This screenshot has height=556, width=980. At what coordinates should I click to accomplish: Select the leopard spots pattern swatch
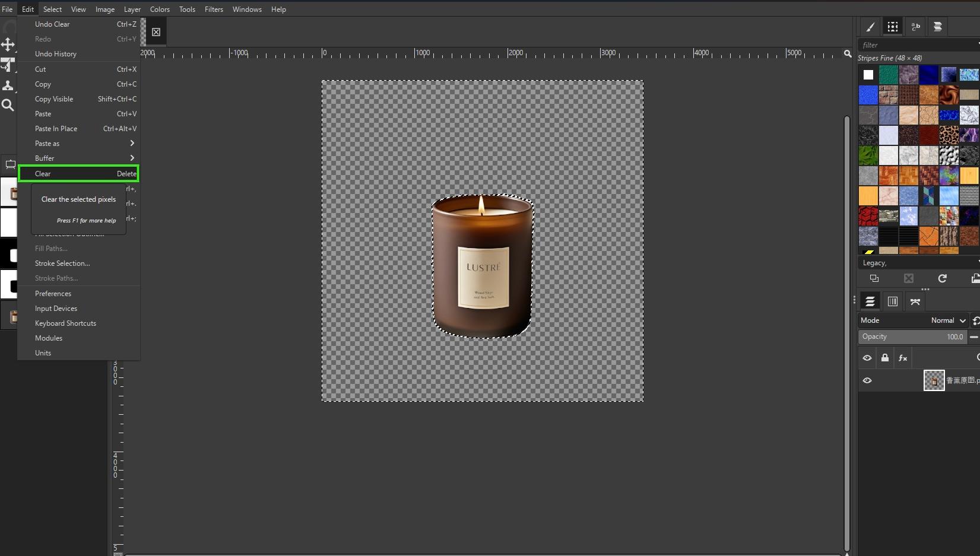(949, 135)
